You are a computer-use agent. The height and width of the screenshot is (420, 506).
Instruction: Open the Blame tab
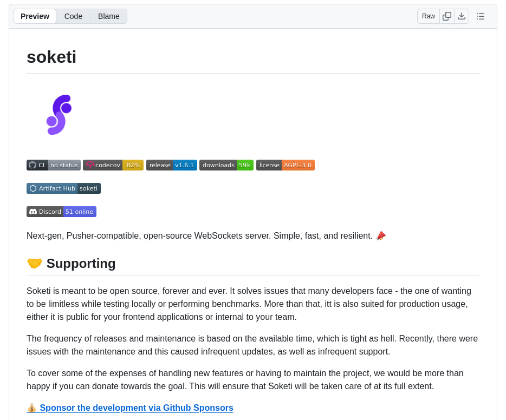pos(109,16)
